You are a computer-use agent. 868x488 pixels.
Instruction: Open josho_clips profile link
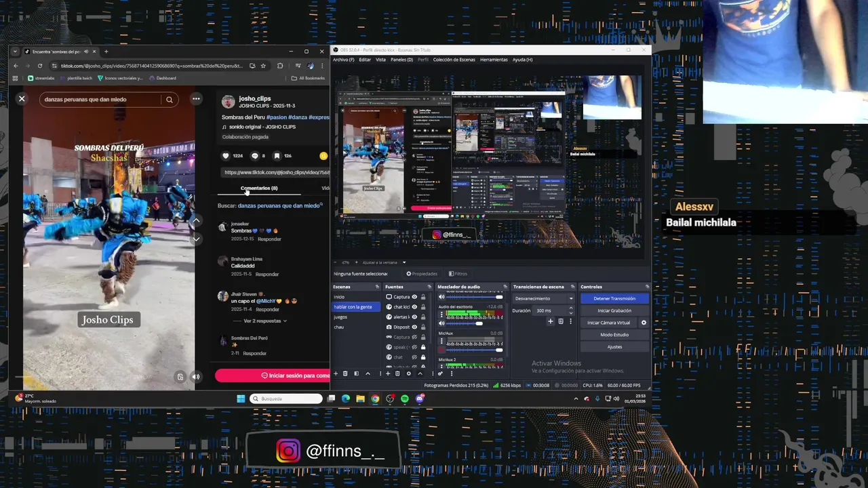pos(254,98)
